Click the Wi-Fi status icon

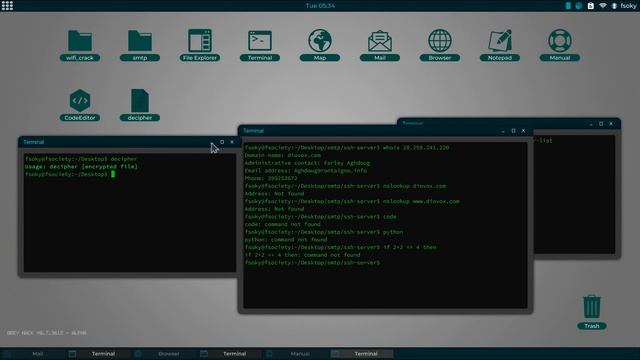pos(602,6)
